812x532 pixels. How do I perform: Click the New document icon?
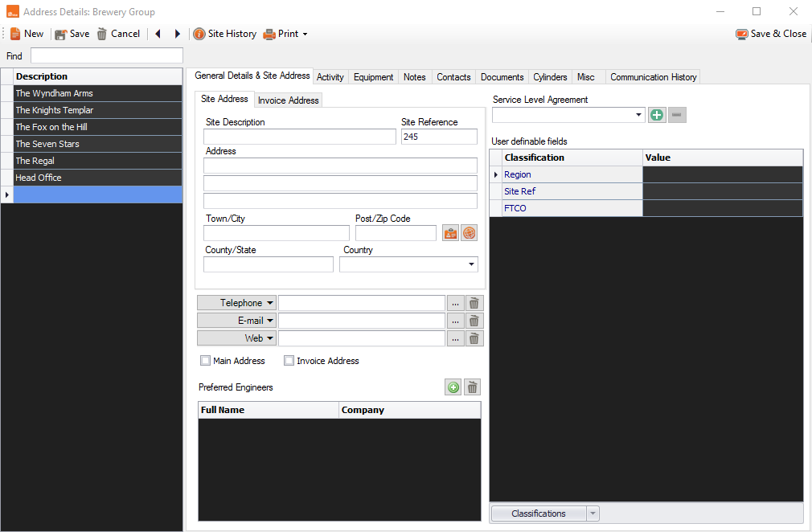click(x=15, y=34)
